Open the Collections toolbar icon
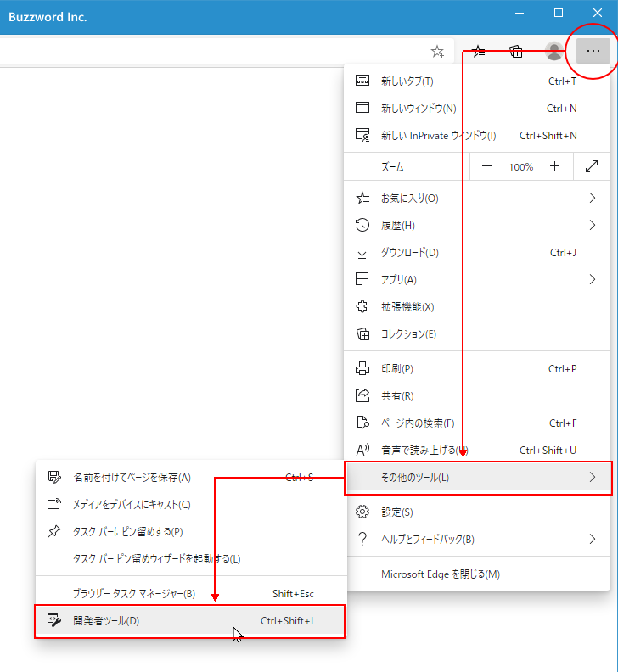618x672 pixels. [516, 51]
